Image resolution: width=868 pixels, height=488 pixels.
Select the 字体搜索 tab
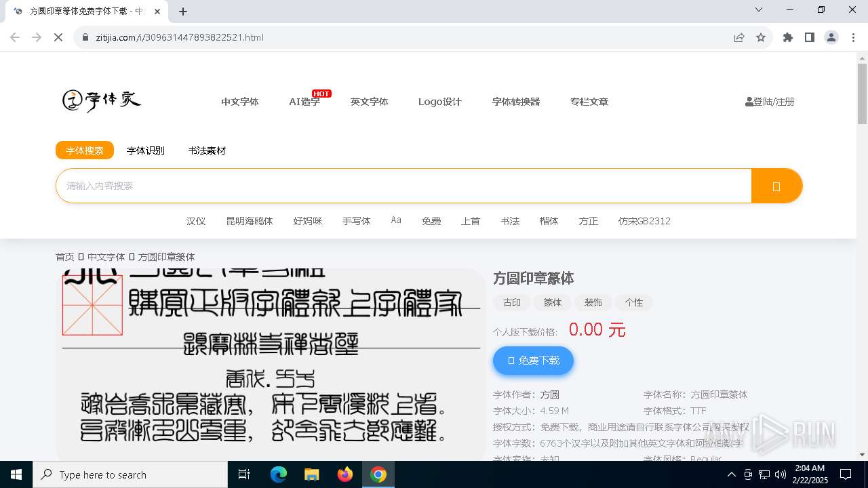[85, 150]
